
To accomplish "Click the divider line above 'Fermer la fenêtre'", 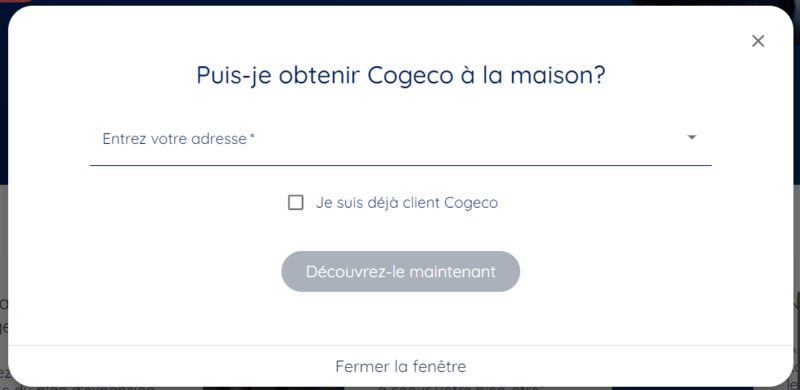I will pos(401,346).
